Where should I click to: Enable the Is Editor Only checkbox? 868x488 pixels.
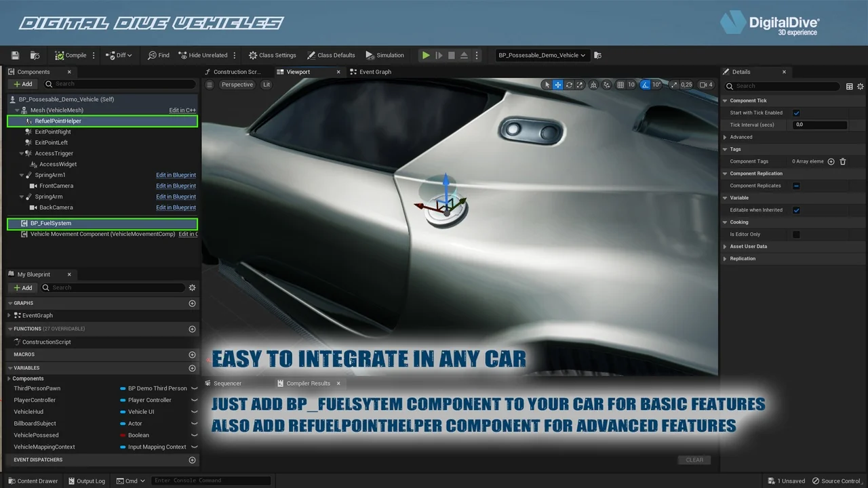pyautogui.click(x=795, y=234)
